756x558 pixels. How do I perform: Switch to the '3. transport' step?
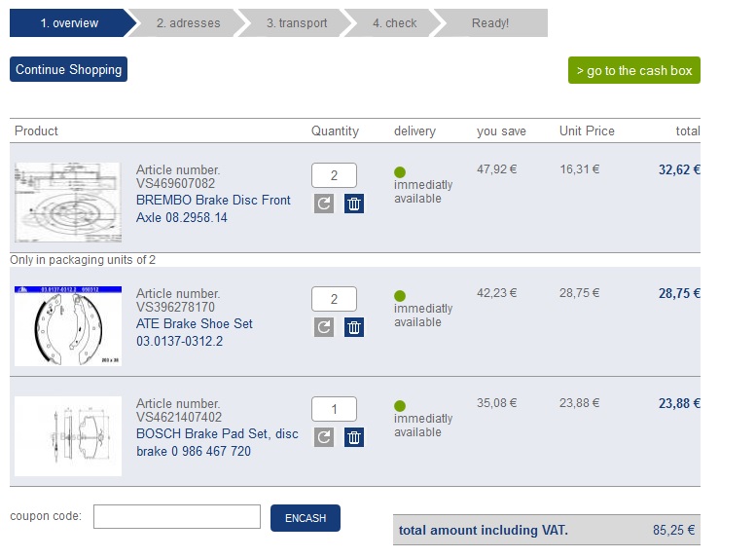[297, 22]
